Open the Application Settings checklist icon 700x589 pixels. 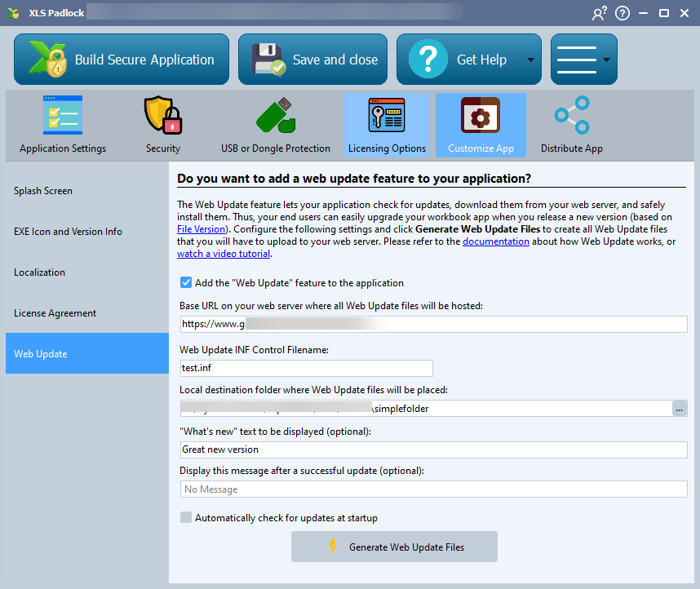tap(63, 116)
